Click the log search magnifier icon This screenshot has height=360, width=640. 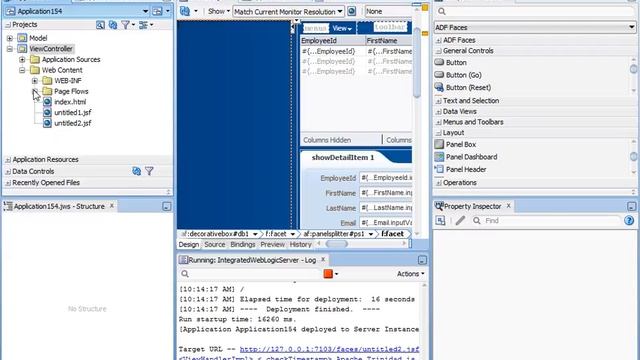pyautogui.click(x=185, y=274)
